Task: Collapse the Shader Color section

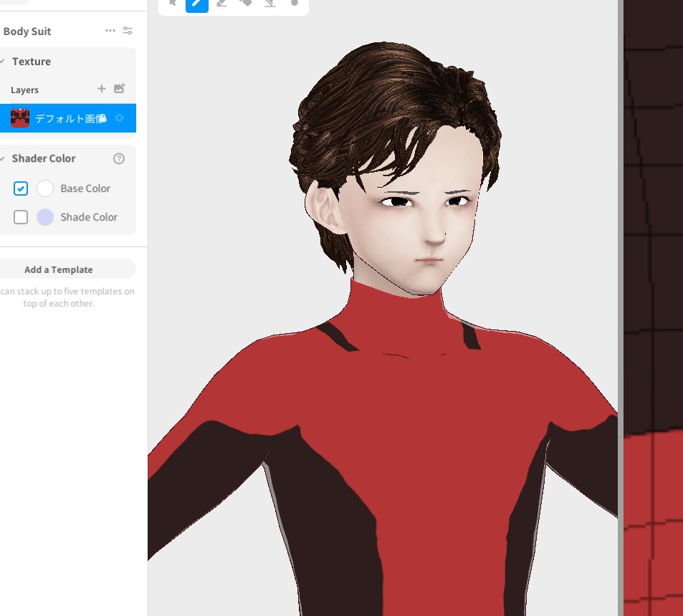Action: [x=3, y=158]
